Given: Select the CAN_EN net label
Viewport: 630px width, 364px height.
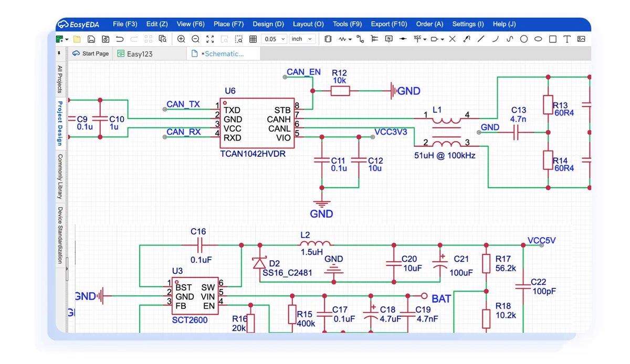Looking at the screenshot, I should coord(303,72).
